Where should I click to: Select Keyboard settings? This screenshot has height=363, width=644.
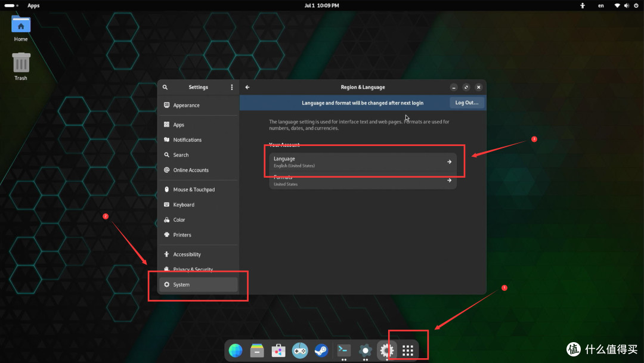(199, 204)
